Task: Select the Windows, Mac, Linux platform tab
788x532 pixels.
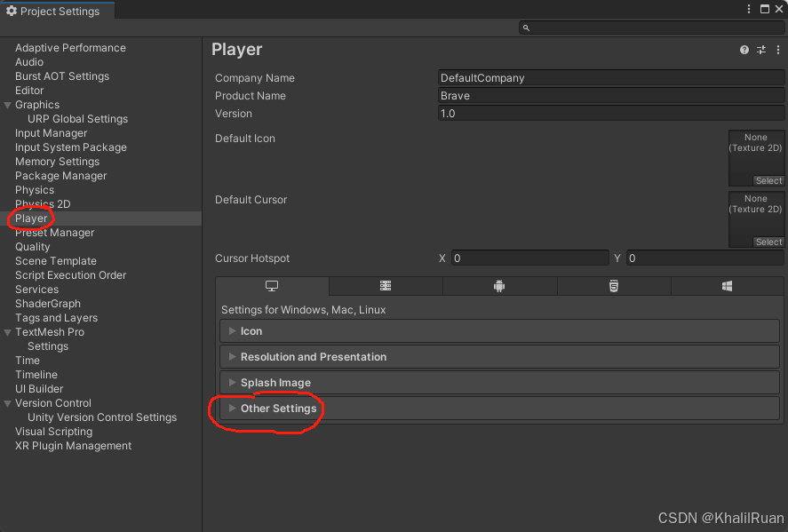Action: tap(272, 286)
